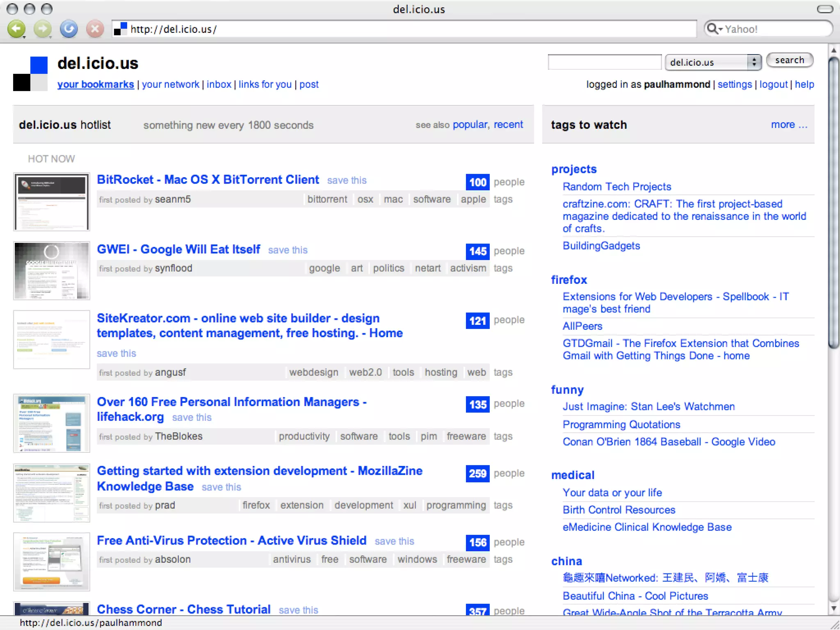This screenshot has height=630, width=840.
Task: Click the scrollbar down arrow
Action: click(x=833, y=608)
